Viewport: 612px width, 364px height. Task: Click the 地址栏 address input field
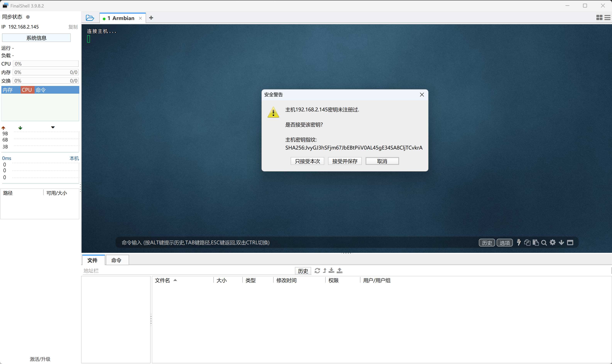pyautogui.click(x=187, y=271)
